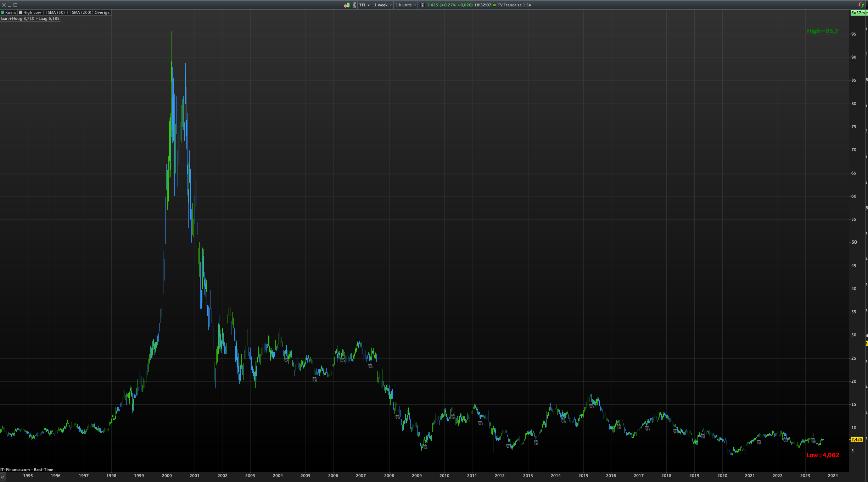Enable the SMA (200) indicator checkbox
The height and width of the screenshot is (482, 868).
point(69,12)
